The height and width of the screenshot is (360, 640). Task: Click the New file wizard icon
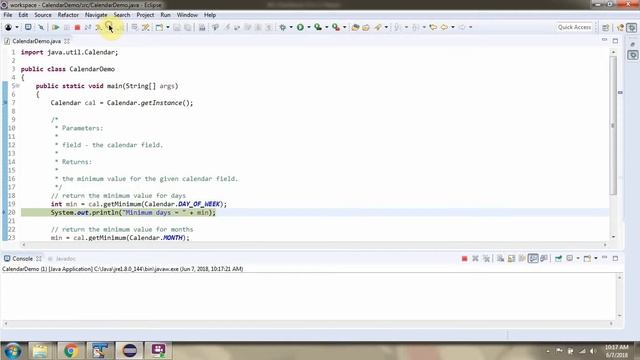pos(159,27)
